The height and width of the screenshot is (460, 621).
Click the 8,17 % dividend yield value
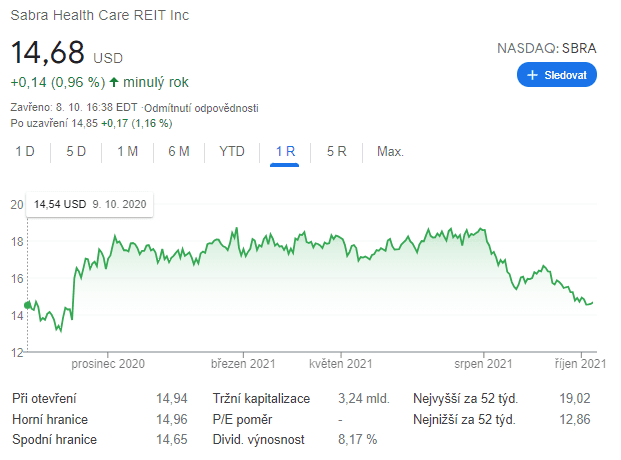[357, 440]
